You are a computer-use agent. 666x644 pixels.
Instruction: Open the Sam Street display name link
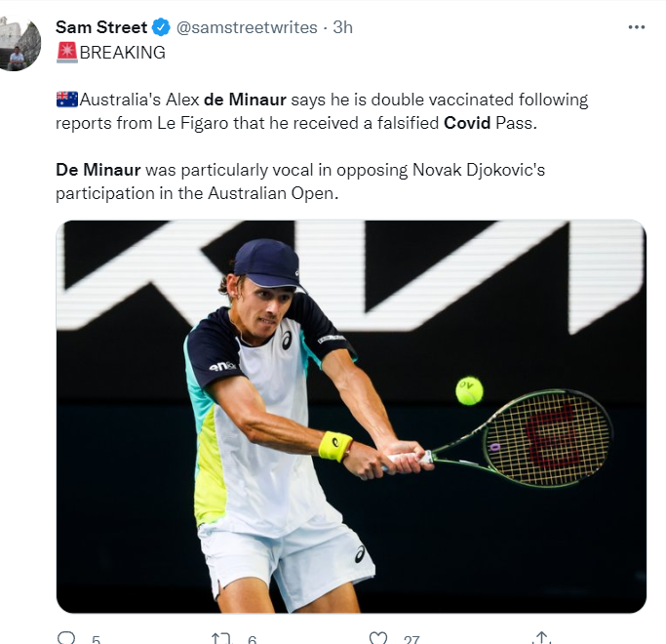100,27
